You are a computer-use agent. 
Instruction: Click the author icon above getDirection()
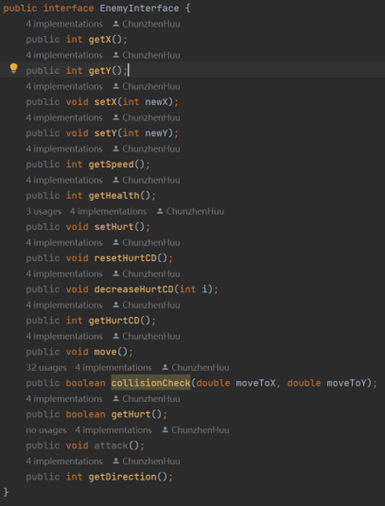116,461
